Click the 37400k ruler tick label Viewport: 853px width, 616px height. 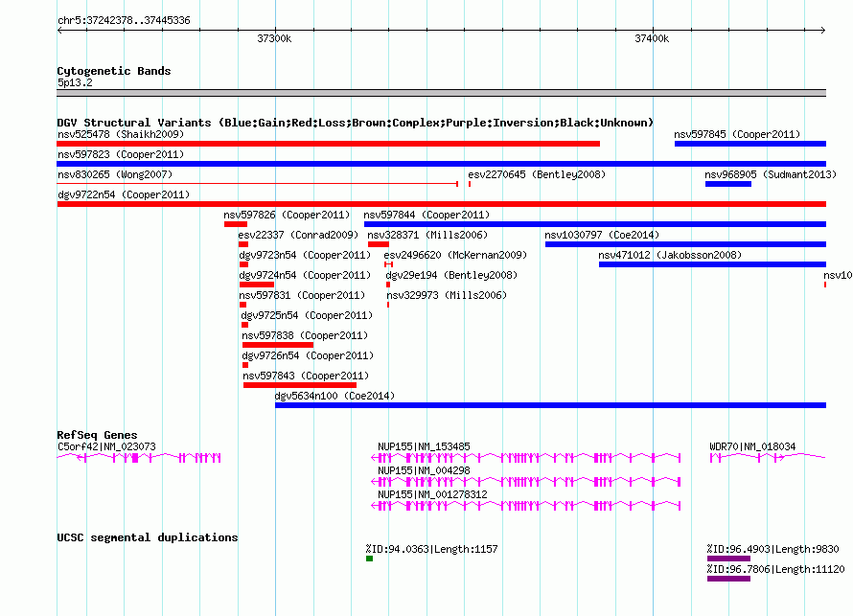[x=652, y=38]
